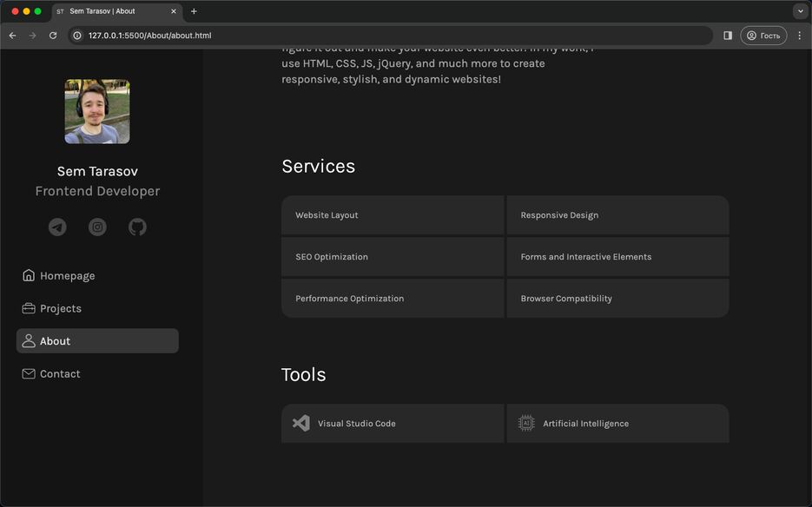This screenshot has width=812, height=507.
Task: Open the Instagram social icon
Action: tap(97, 227)
